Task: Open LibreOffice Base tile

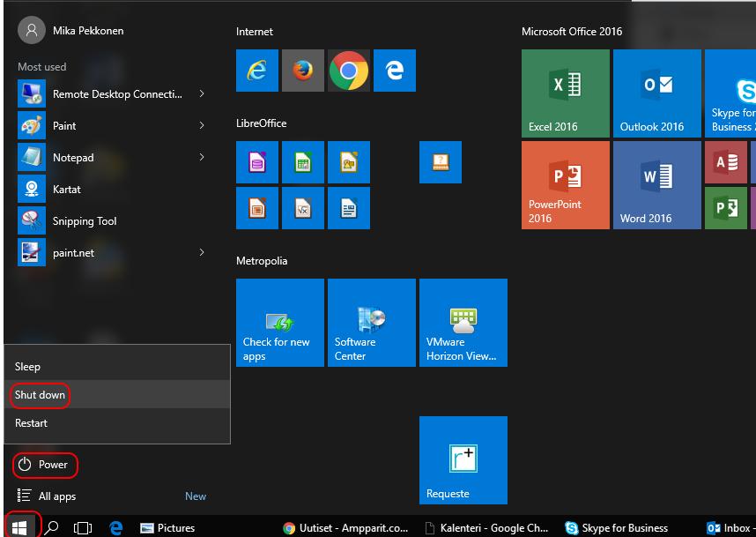Action: [257, 162]
